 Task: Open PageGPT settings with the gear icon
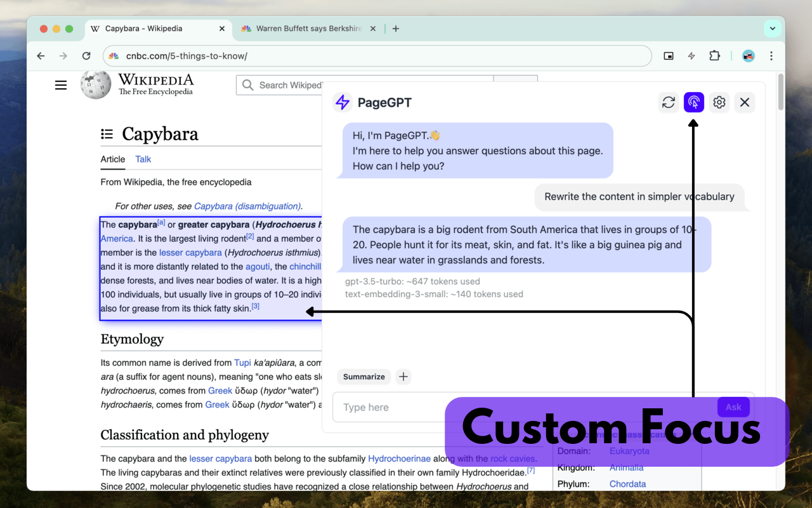pos(719,102)
